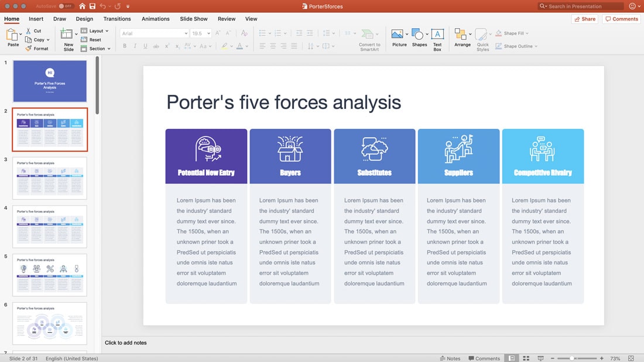Viewport: 644px width, 362px height.
Task: Open the font name combo box
Action: [x=154, y=33]
